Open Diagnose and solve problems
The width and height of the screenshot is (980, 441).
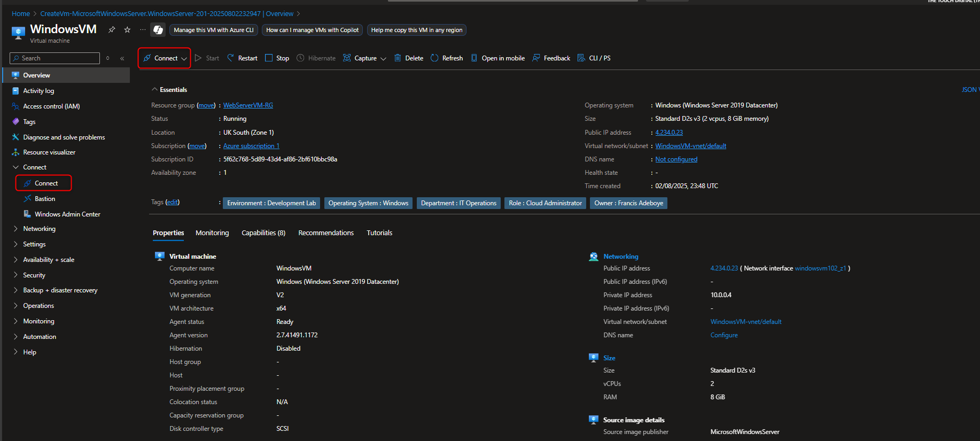[64, 137]
